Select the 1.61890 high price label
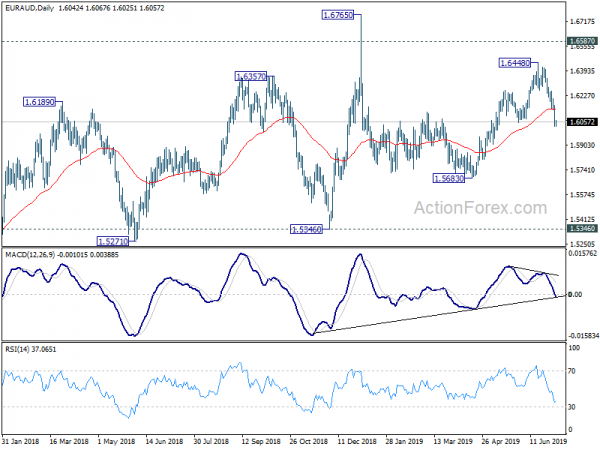 [39, 102]
